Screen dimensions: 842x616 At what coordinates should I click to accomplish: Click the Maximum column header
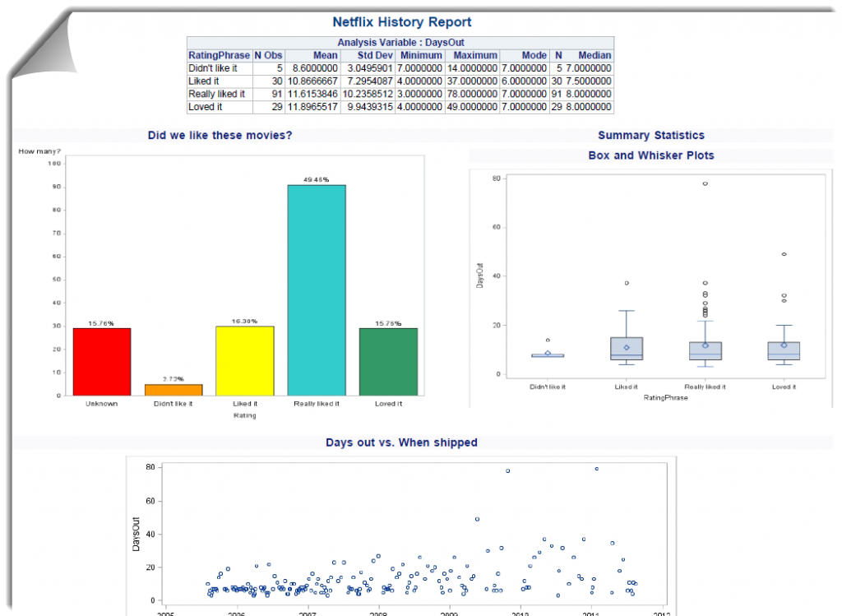pos(474,55)
